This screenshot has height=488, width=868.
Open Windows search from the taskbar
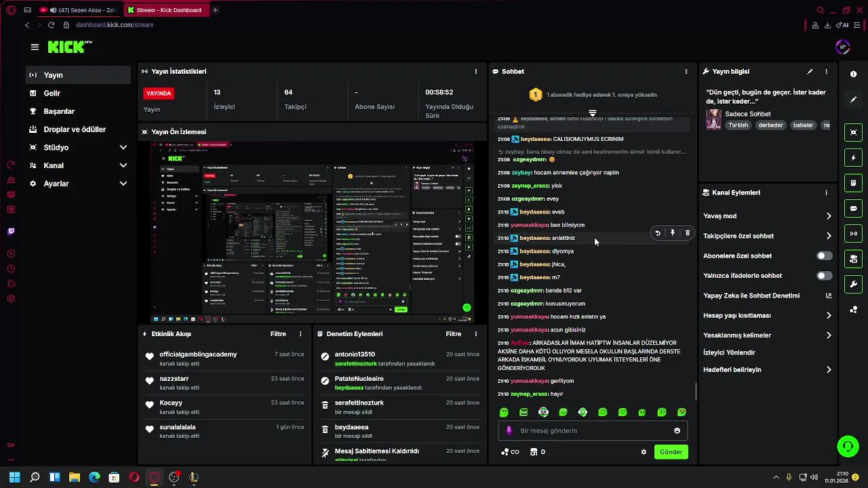[x=35, y=477]
